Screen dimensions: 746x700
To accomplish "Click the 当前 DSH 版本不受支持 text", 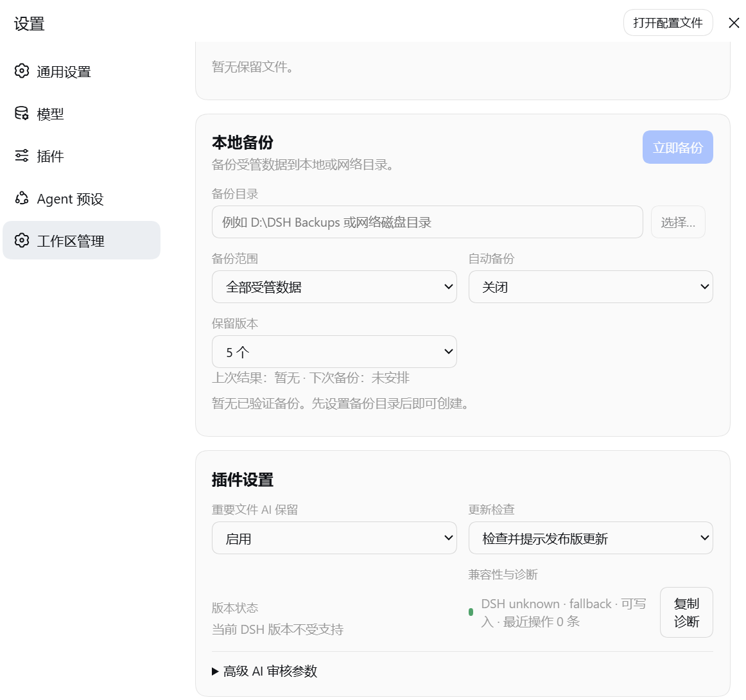I will click(x=277, y=629).
